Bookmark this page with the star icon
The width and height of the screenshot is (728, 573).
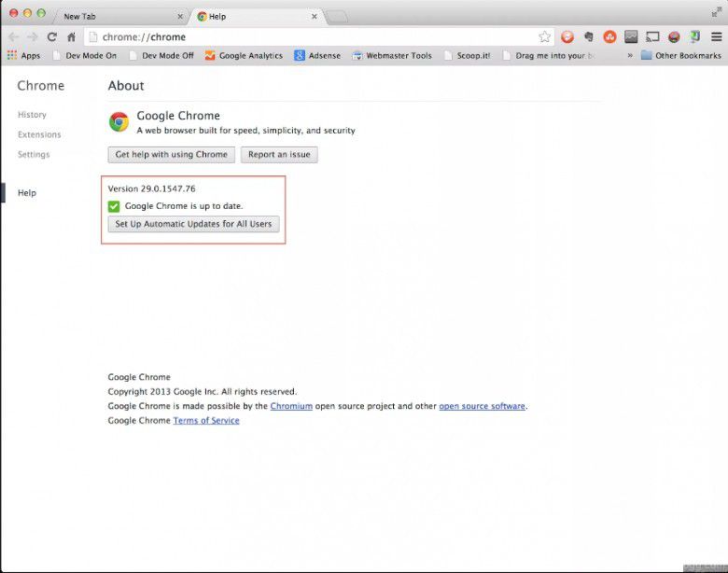click(544, 37)
